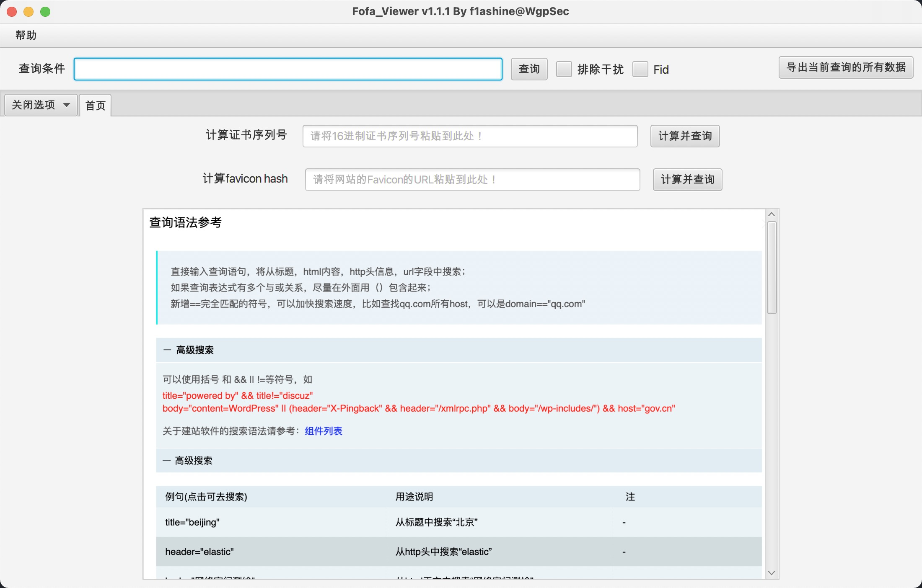
Task: Enable the Fid checkbox
Action: [x=640, y=69]
